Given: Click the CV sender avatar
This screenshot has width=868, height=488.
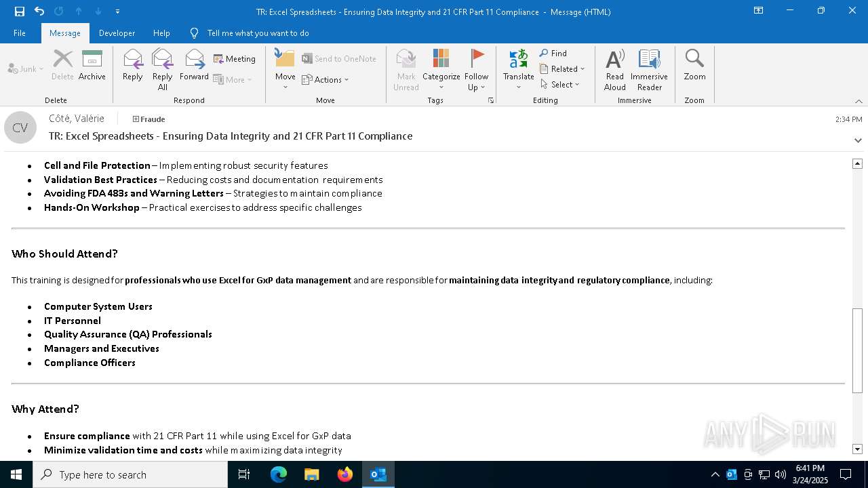Looking at the screenshot, I should (x=20, y=127).
